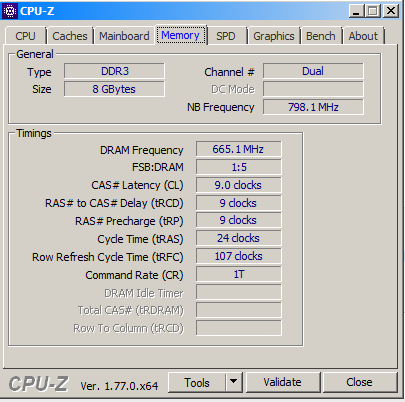Show the Graphics tab
This screenshot has width=405, height=402.
(x=274, y=36)
